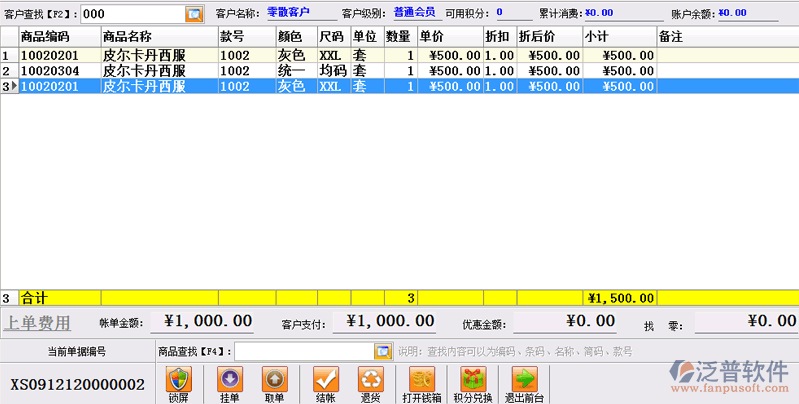Click the 单价 column header
The height and width of the screenshot is (404, 799).
pos(449,36)
